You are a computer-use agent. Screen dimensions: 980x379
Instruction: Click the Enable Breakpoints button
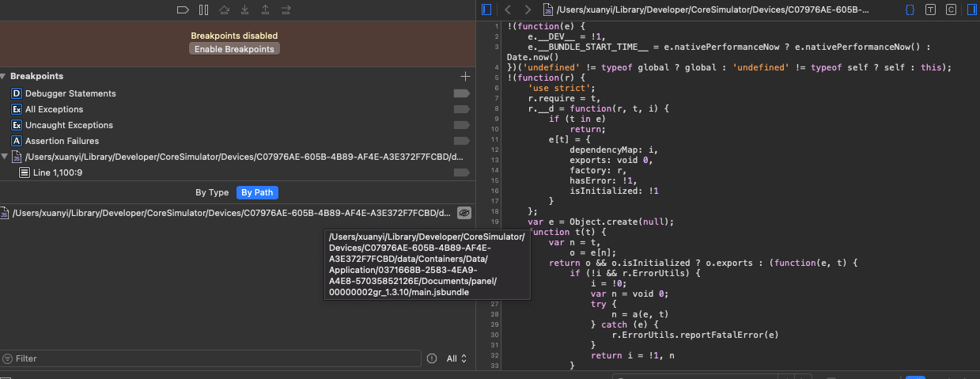[x=234, y=49]
